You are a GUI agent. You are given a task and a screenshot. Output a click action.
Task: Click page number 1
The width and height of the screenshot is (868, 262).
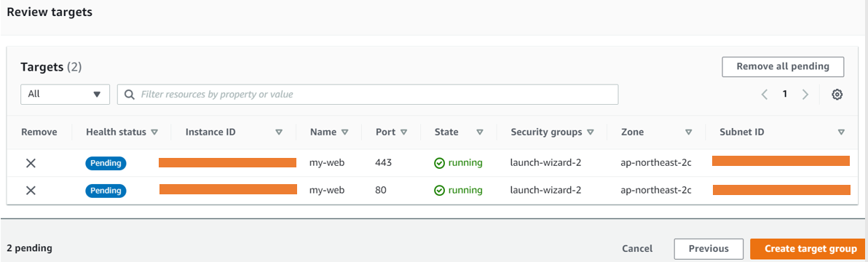click(x=784, y=95)
